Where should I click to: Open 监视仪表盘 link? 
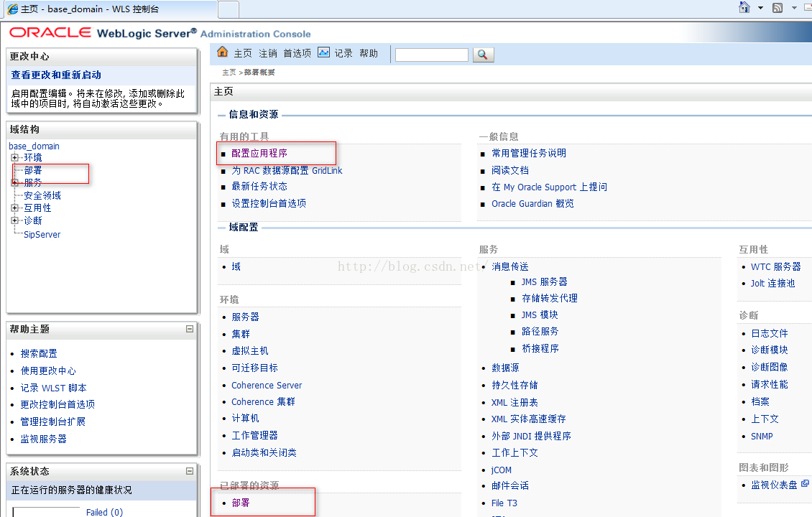click(x=774, y=485)
